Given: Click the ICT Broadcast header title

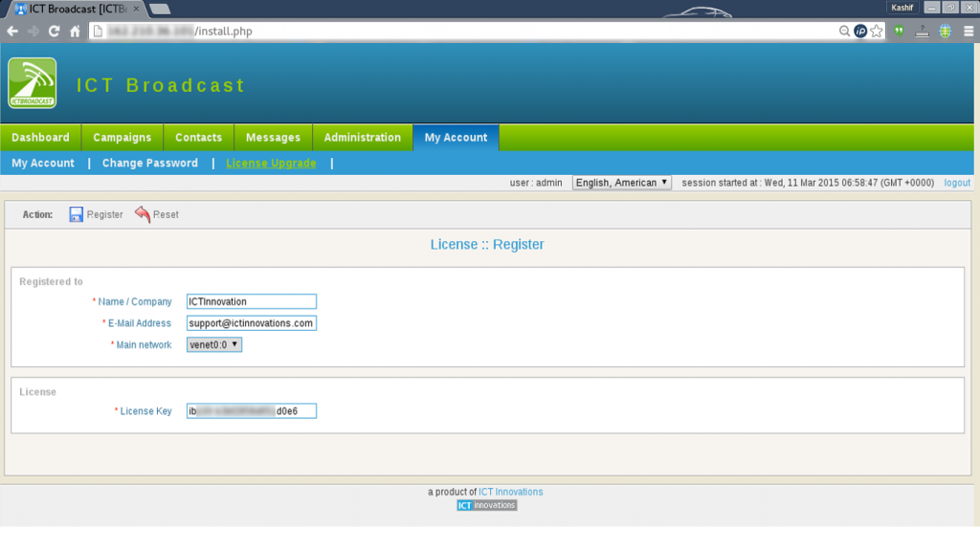Looking at the screenshot, I should point(161,85).
